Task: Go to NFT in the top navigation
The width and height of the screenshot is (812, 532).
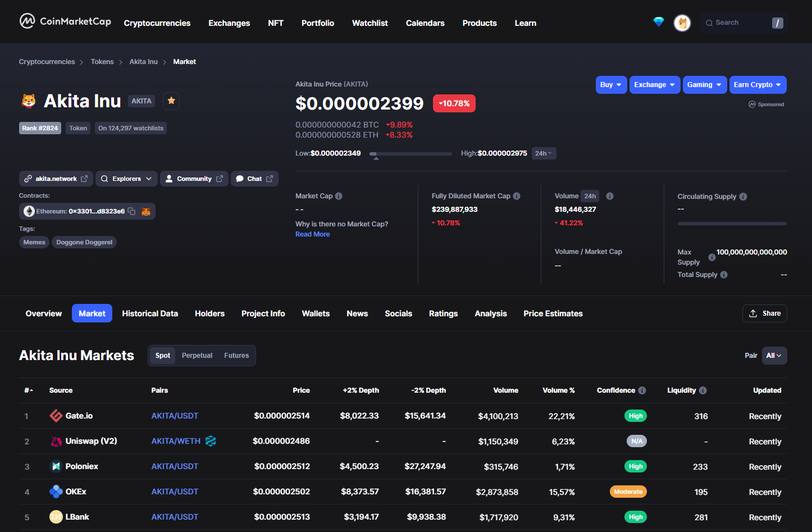Action: (276, 23)
